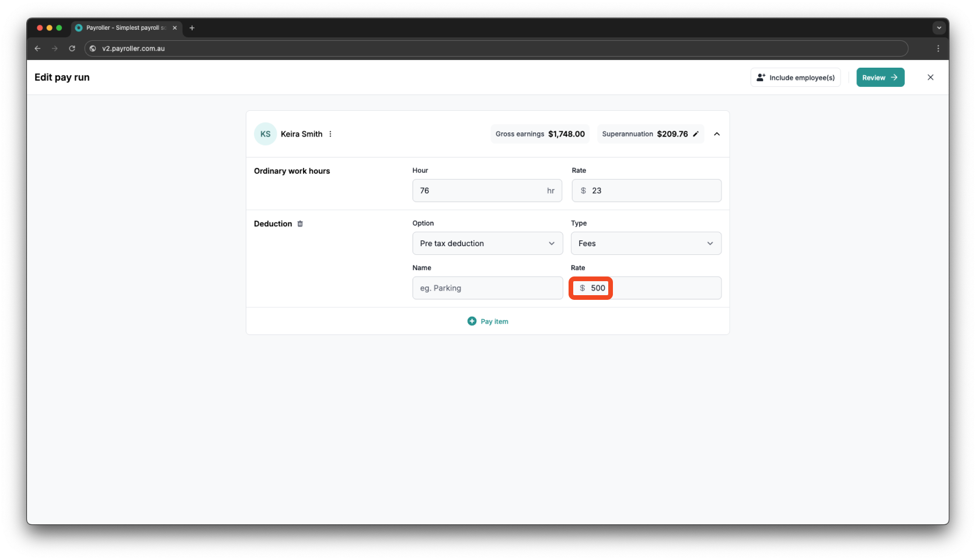Close the Edit pay run screen

pyautogui.click(x=930, y=77)
